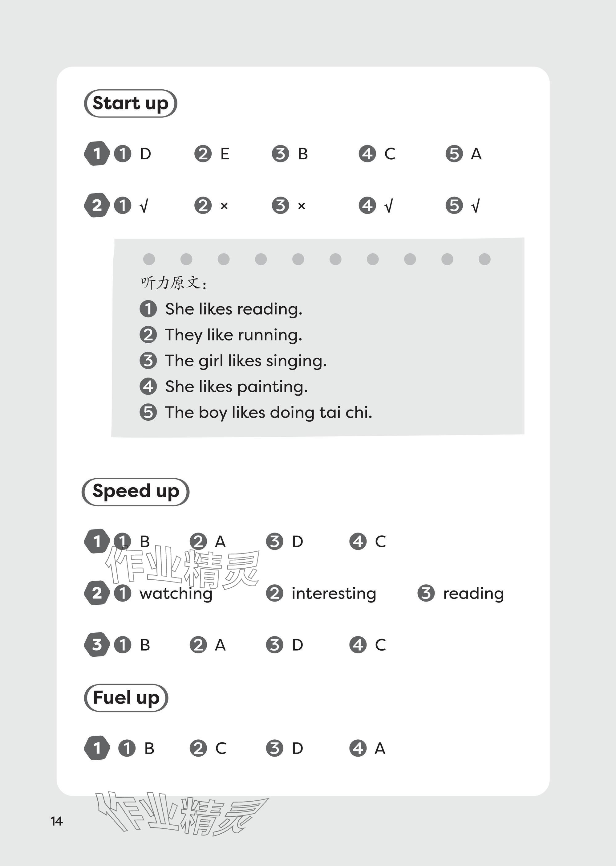Click the sentence "The girl likes singing."
616x866 pixels.
pos(245,361)
